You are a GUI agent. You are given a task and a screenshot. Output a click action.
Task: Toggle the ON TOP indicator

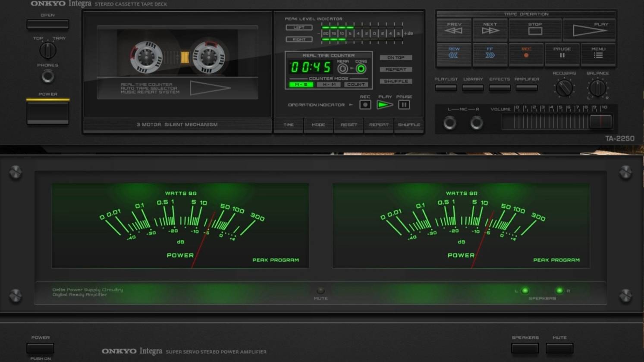396,58
